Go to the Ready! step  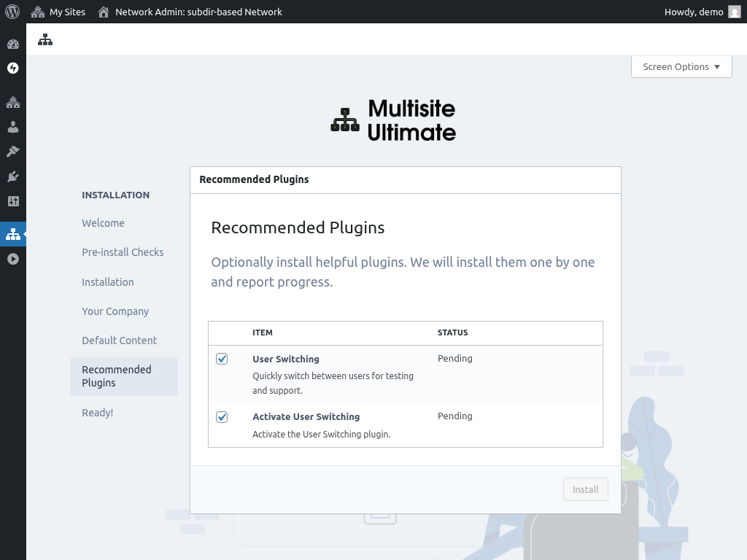97,413
